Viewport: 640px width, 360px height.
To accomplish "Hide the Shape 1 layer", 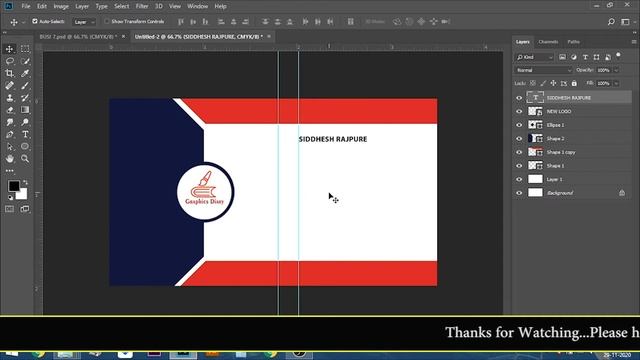I will tap(519, 166).
